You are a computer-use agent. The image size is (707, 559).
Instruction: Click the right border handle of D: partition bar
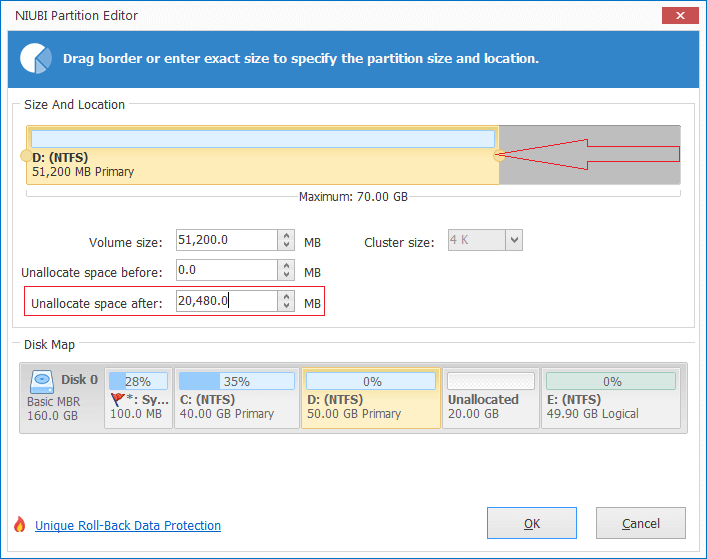(x=498, y=155)
